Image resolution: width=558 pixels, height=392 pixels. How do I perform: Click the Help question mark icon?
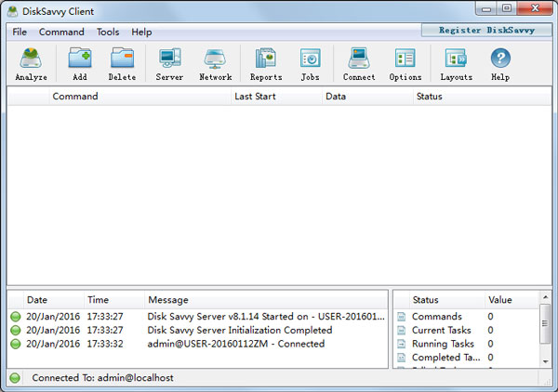500,58
